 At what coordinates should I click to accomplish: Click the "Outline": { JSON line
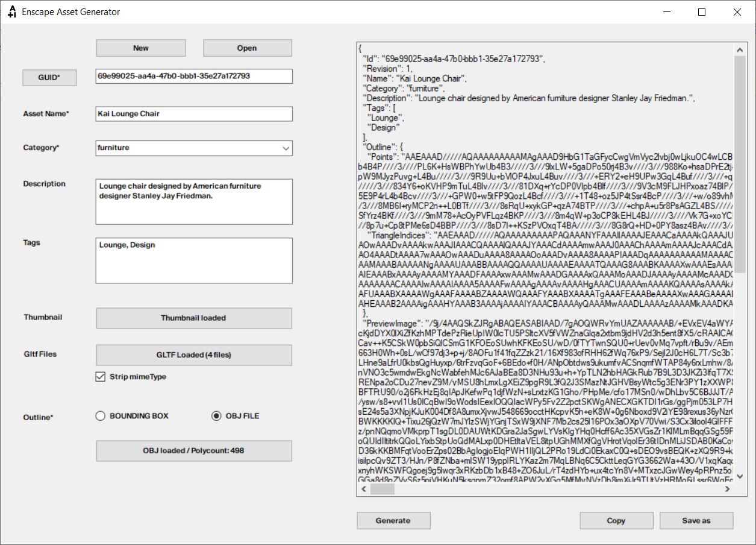click(x=383, y=146)
